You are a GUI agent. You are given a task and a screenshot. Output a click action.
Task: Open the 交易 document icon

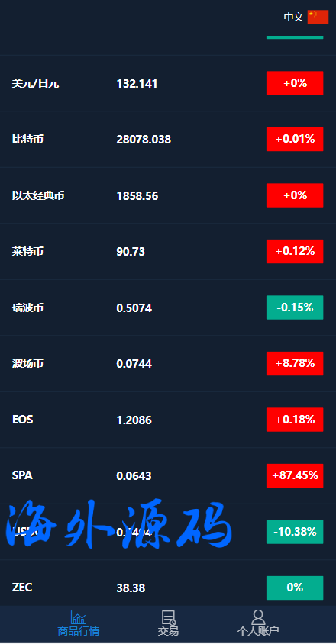click(168, 617)
